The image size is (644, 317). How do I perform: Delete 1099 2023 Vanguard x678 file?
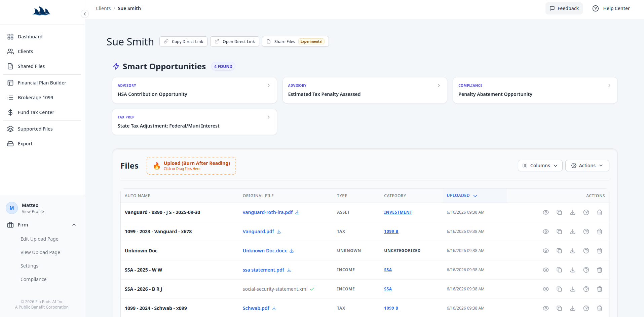[x=600, y=232]
